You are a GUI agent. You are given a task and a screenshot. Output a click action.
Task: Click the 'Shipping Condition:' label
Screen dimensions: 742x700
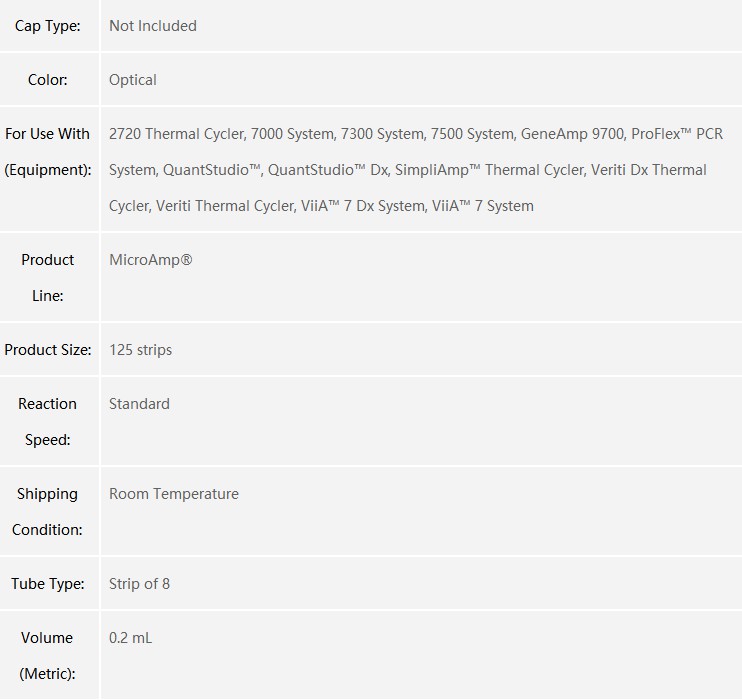pos(48,511)
